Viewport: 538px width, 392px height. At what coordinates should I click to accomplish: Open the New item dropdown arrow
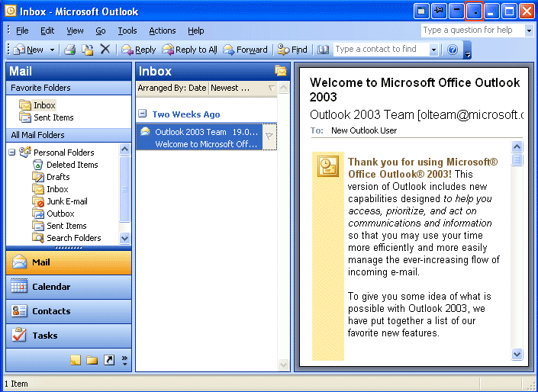(x=52, y=50)
